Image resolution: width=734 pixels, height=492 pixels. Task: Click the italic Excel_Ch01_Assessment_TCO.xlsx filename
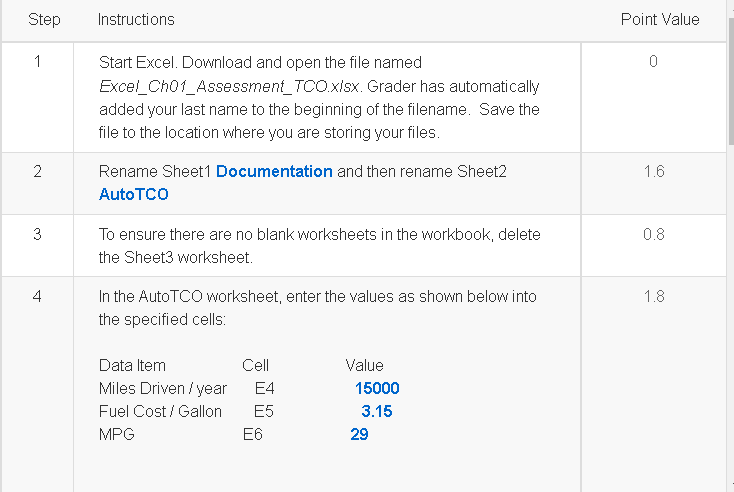[x=229, y=87]
